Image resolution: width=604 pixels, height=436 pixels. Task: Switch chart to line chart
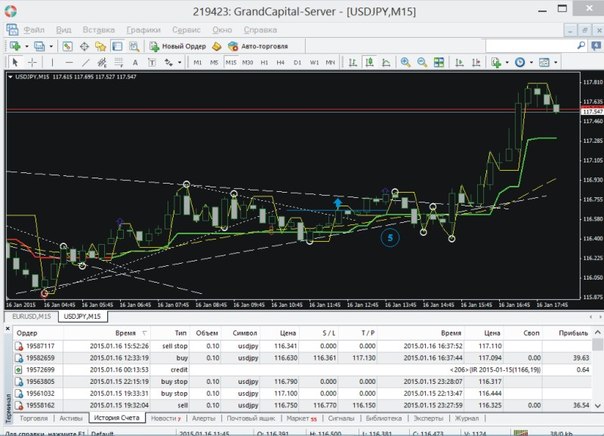(x=386, y=62)
